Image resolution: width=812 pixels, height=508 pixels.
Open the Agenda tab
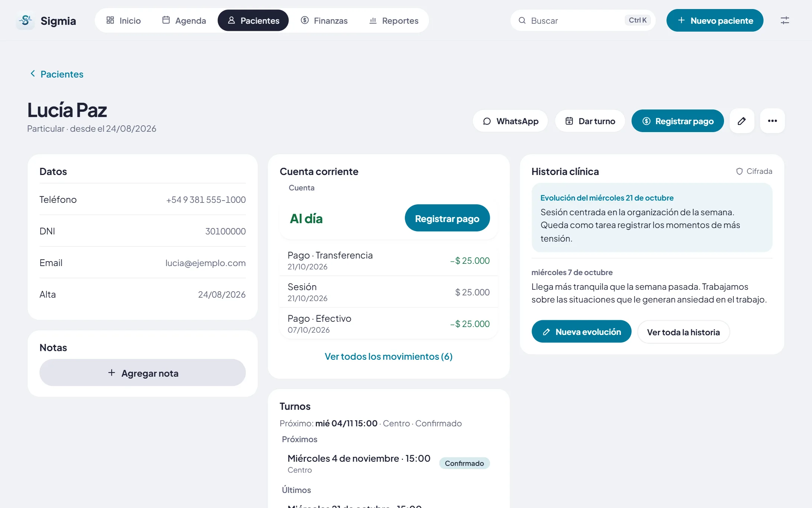click(184, 20)
